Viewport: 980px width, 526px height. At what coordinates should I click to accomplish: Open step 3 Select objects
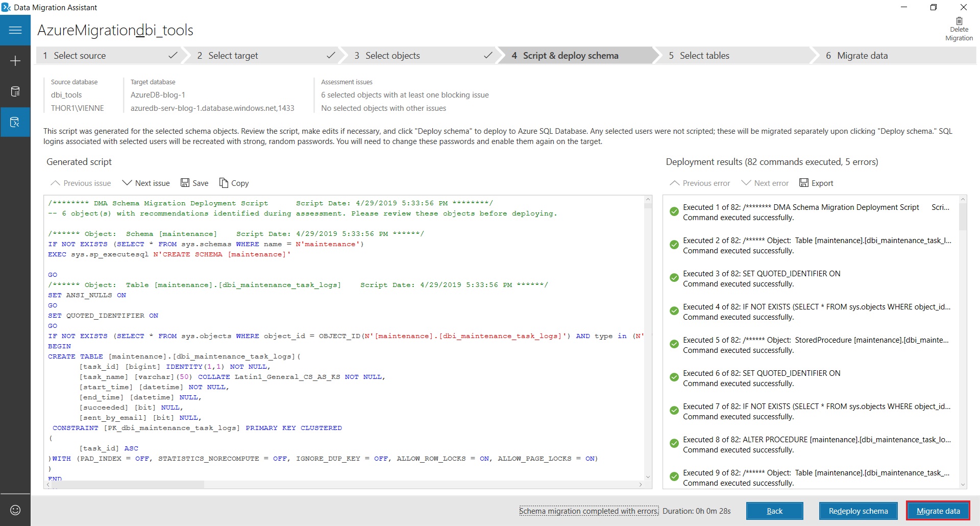(x=424, y=55)
